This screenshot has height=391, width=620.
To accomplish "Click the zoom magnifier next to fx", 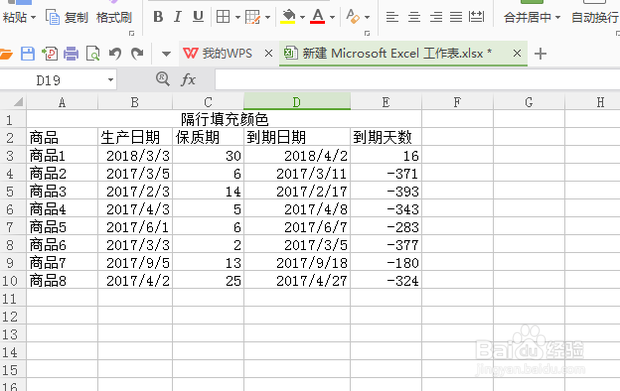I will coord(163,79).
